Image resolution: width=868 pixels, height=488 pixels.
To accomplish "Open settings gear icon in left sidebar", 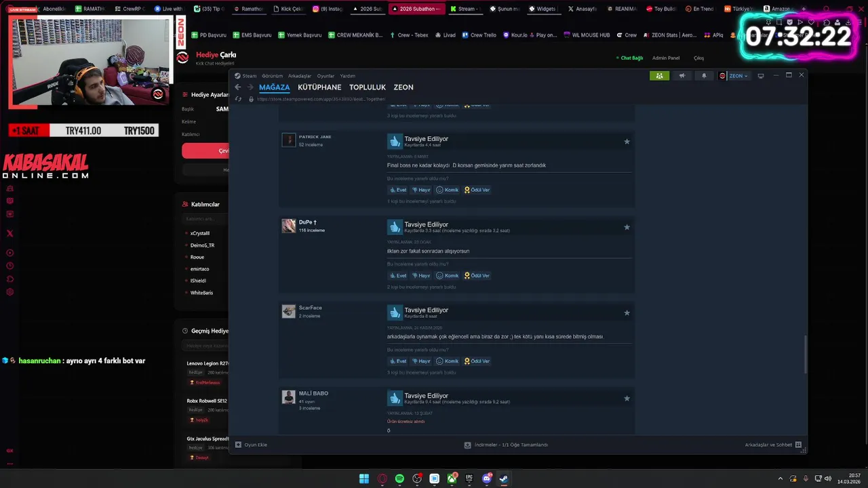I will pyautogui.click(x=9, y=292).
